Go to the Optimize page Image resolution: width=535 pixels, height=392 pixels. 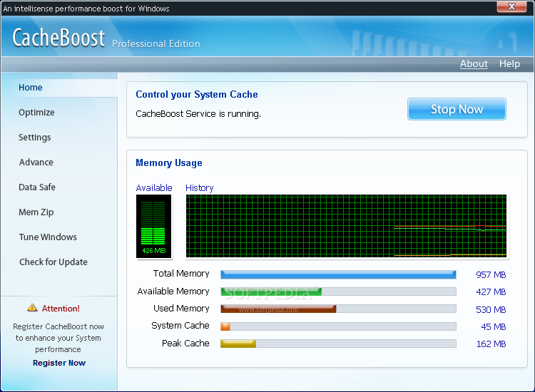tap(36, 113)
